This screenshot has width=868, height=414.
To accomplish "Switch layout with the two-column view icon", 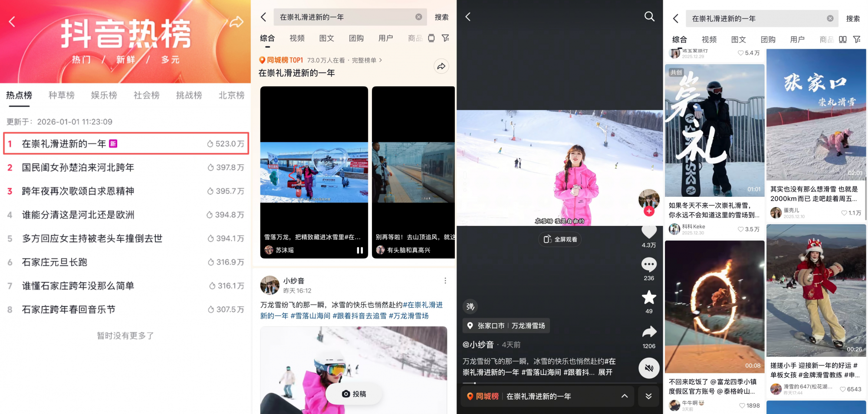I will (843, 39).
